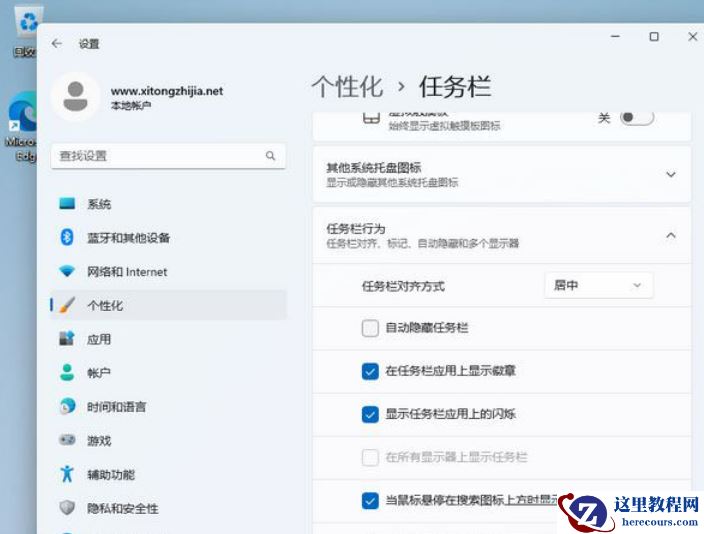Open 辅助功能 settings category
The height and width of the screenshot is (534, 704).
click(x=169, y=474)
